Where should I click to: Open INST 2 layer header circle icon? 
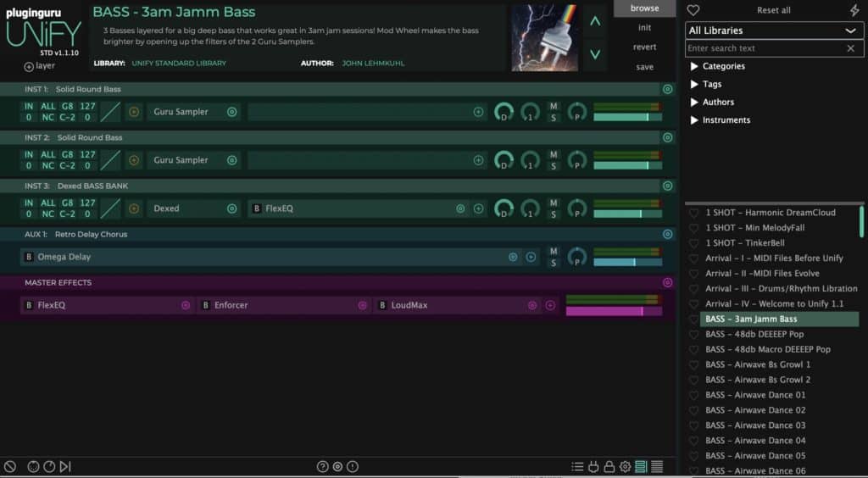click(668, 137)
